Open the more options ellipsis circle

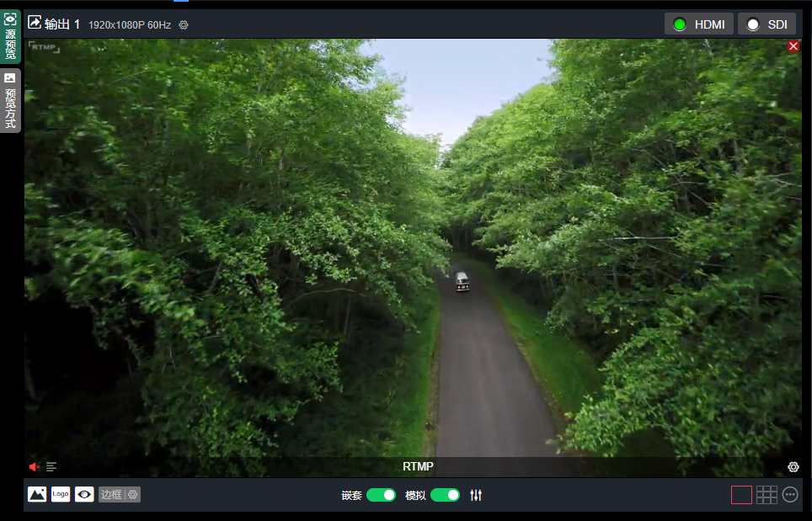coord(790,495)
